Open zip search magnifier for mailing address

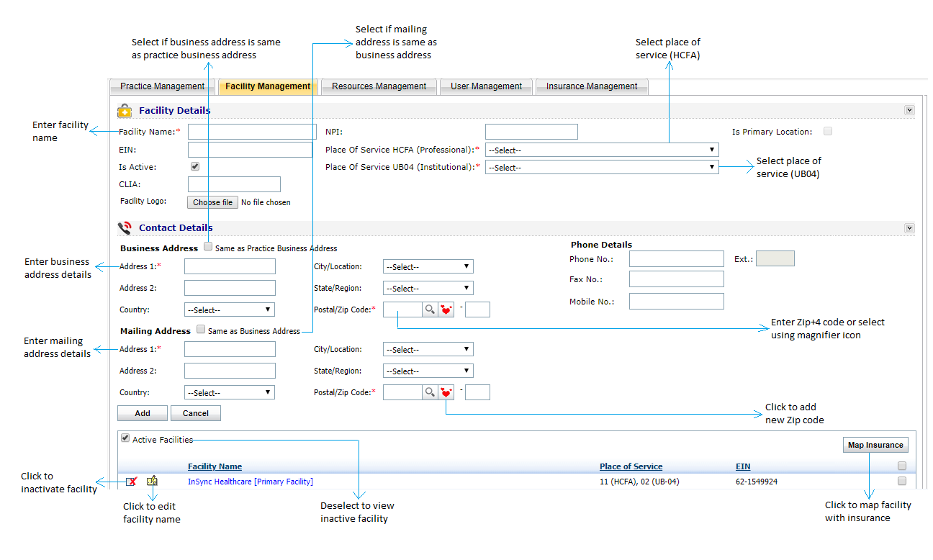click(430, 392)
